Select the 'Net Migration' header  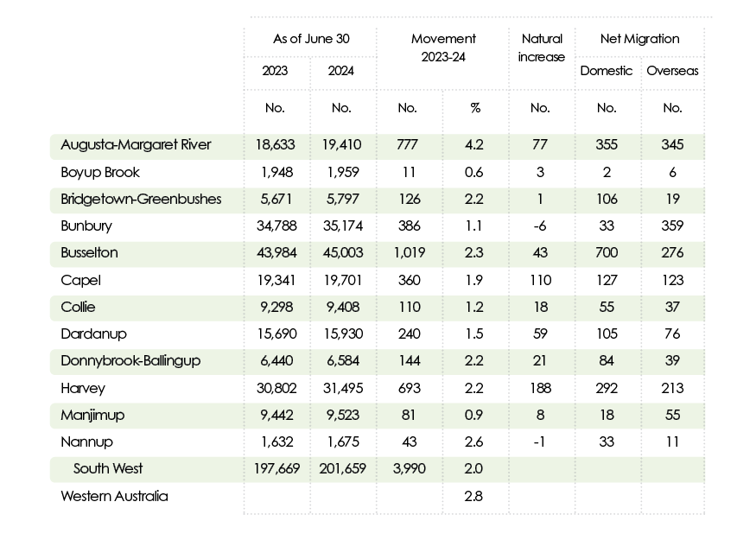639,39
